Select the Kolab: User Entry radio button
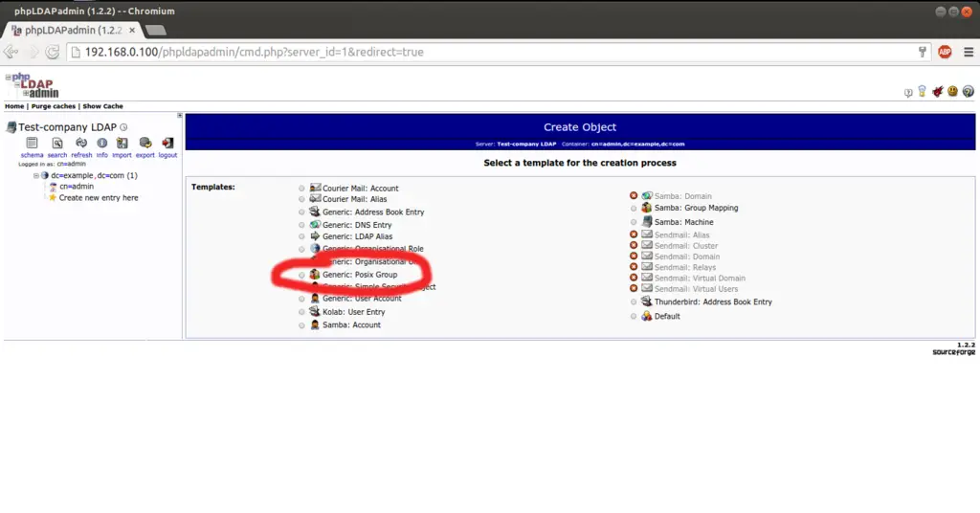The height and width of the screenshot is (513, 980). point(301,312)
